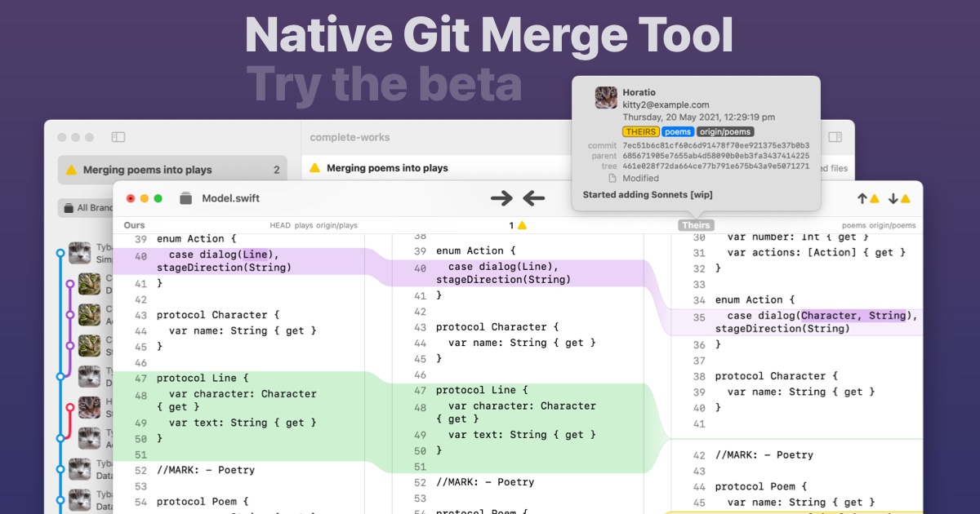980x514 pixels.
Task: Click line 40 conflict block in middle merged pane
Action: [518, 273]
